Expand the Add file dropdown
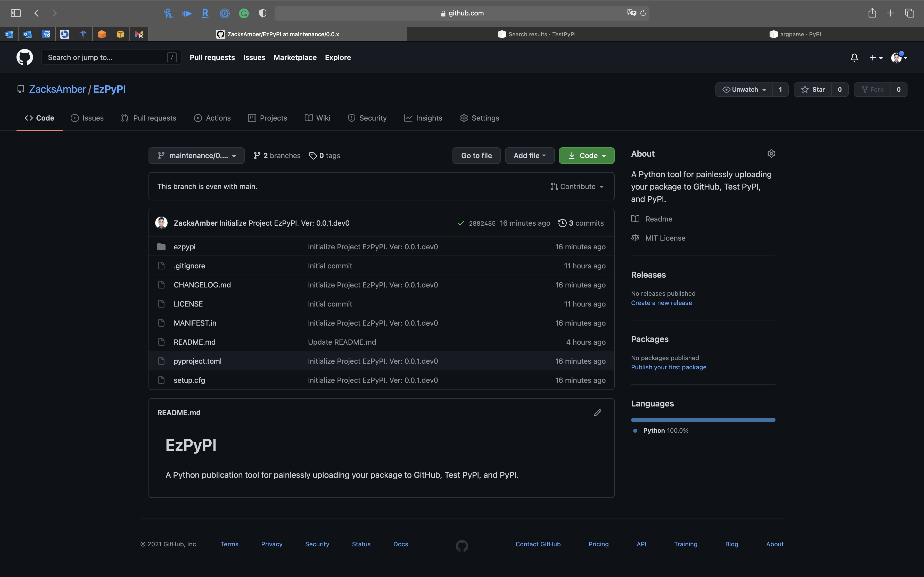 tap(529, 156)
